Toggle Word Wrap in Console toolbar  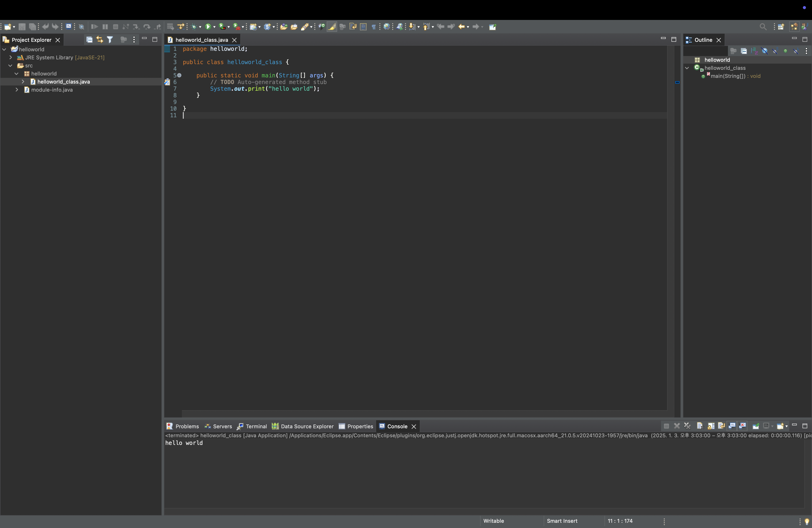point(721,426)
